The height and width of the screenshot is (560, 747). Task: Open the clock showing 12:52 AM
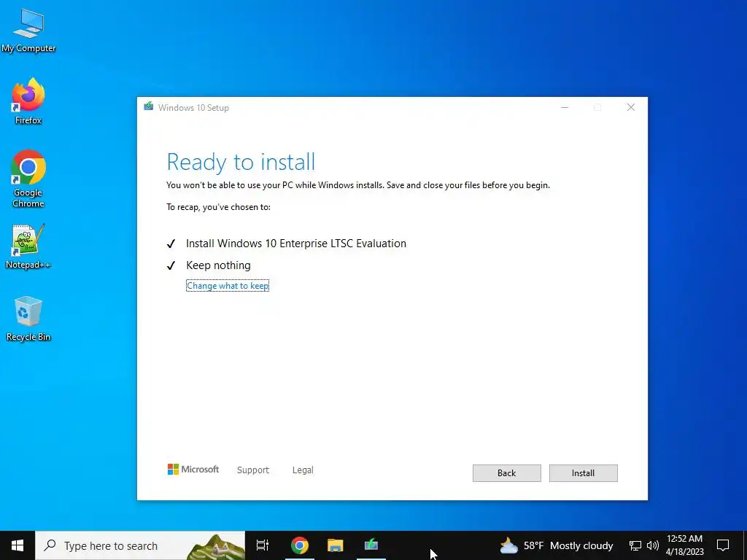pyautogui.click(x=684, y=545)
